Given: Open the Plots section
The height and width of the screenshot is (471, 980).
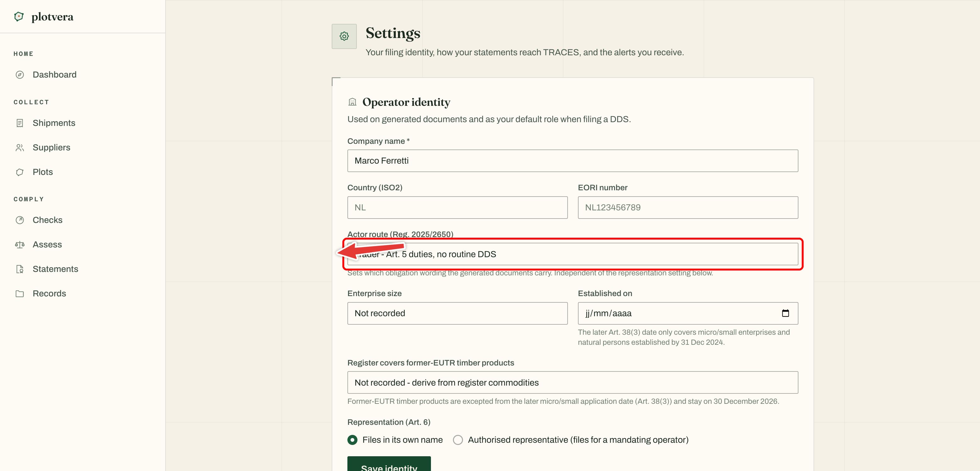Looking at the screenshot, I should [43, 172].
